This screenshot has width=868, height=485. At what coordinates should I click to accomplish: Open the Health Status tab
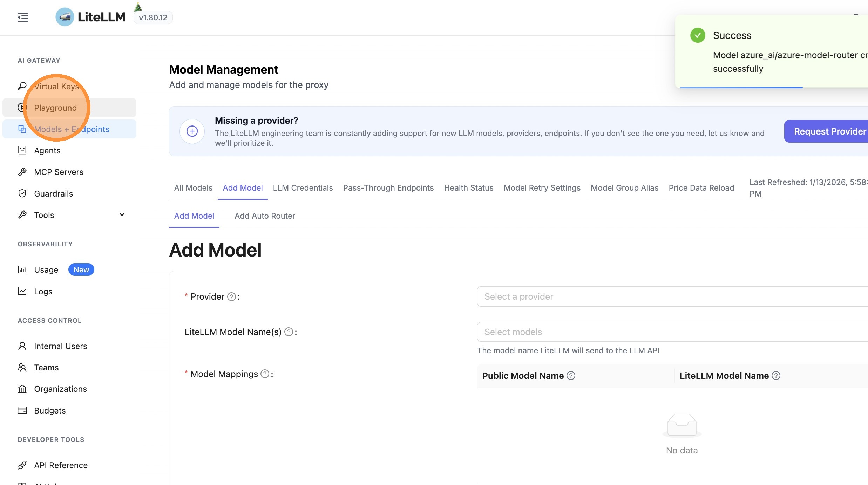[468, 188]
